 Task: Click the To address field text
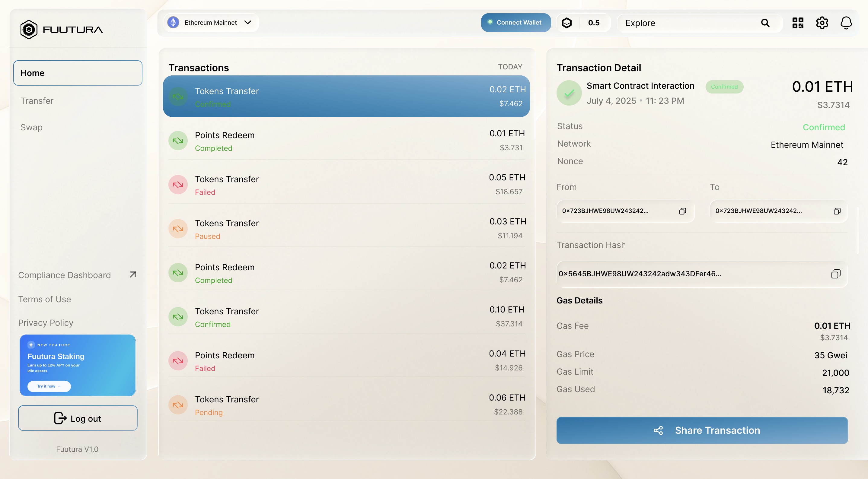coord(758,211)
